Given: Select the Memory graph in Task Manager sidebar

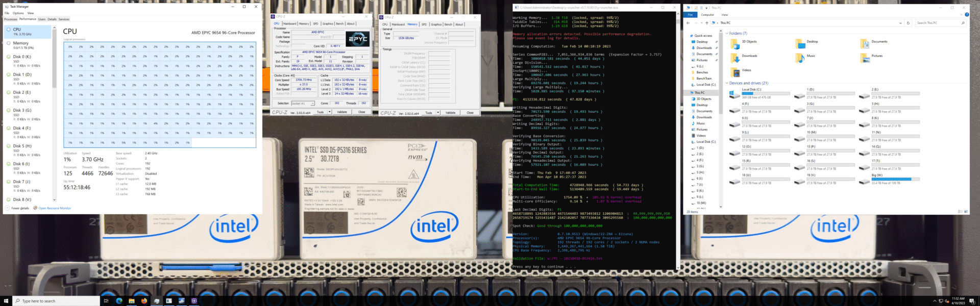Looking at the screenshot, I should (x=29, y=45).
